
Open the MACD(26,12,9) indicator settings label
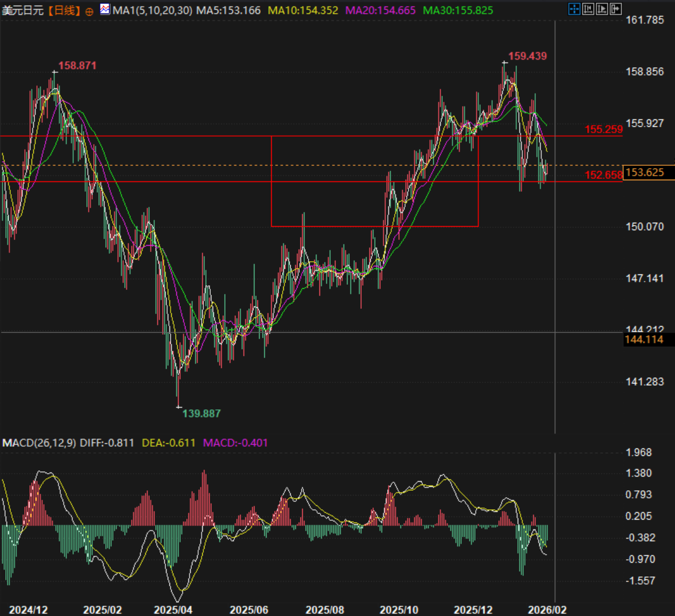coord(39,443)
